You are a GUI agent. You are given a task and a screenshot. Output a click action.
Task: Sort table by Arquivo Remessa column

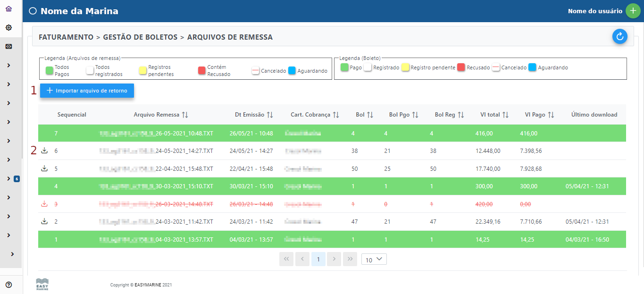coord(185,115)
